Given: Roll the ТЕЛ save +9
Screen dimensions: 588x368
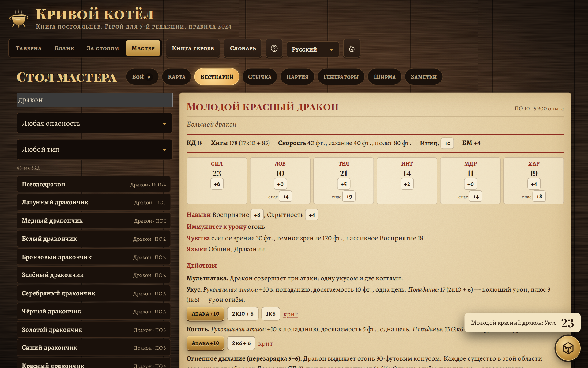Looking at the screenshot, I should tap(349, 197).
